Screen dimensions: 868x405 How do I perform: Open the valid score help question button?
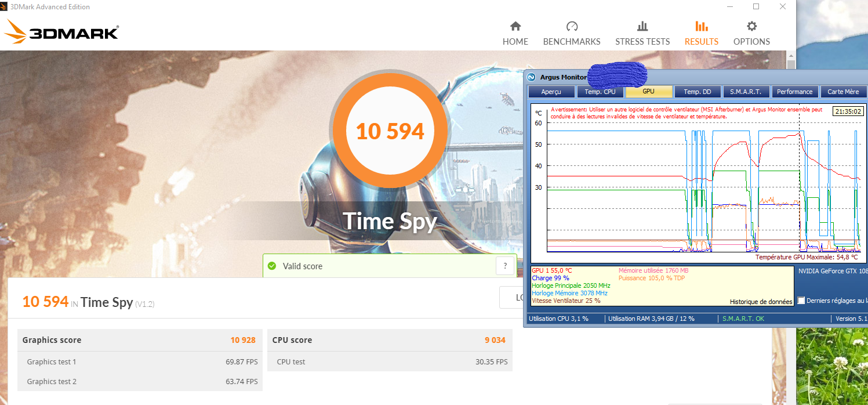pyautogui.click(x=505, y=266)
